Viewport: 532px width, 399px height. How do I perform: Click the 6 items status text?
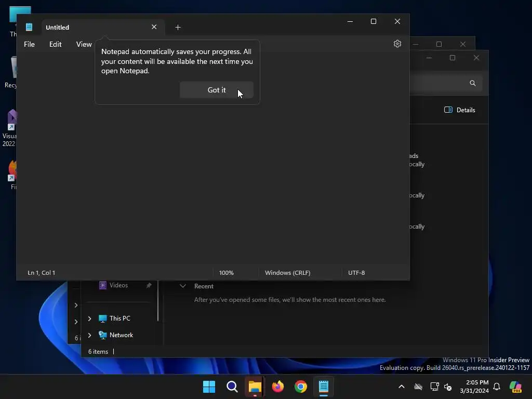click(98, 352)
